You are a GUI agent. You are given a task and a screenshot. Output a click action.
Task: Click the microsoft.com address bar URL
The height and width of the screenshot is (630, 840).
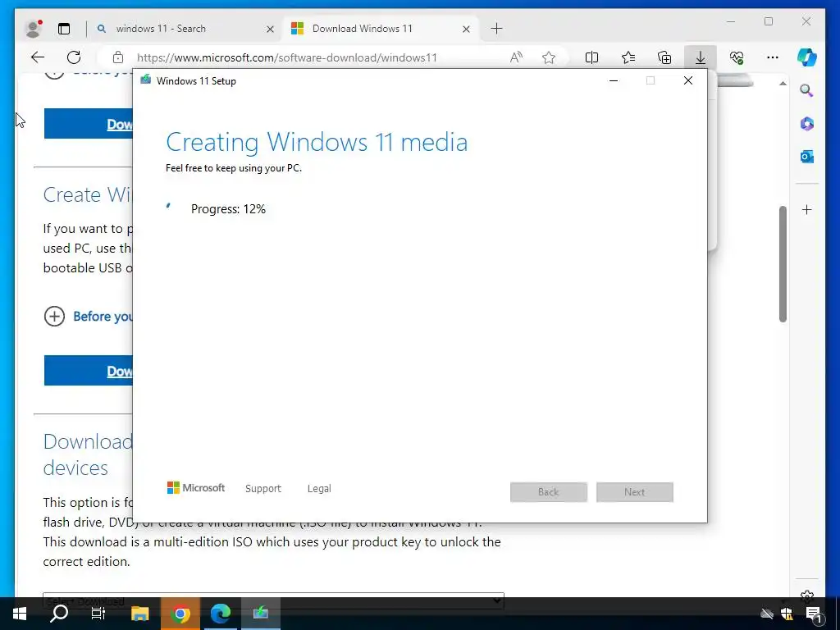(287, 57)
